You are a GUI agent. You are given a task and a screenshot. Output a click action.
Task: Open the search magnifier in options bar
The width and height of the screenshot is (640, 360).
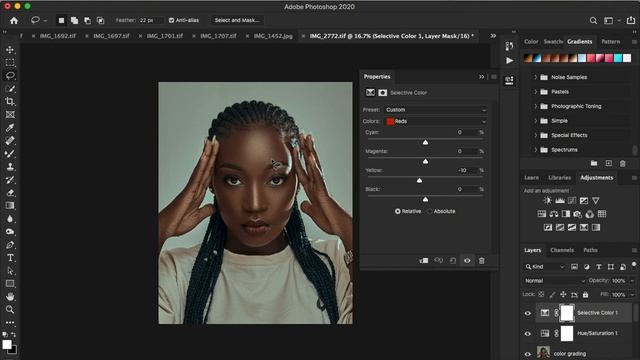click(593, 20)
